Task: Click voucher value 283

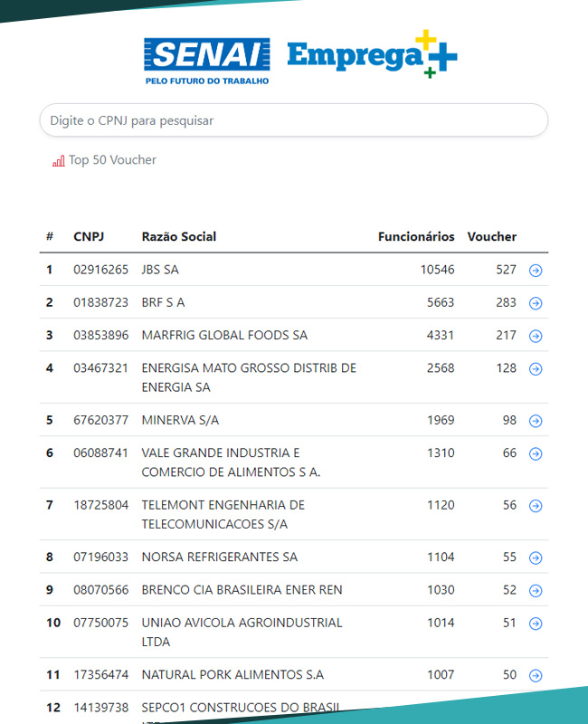Action: tap(506, 302)
